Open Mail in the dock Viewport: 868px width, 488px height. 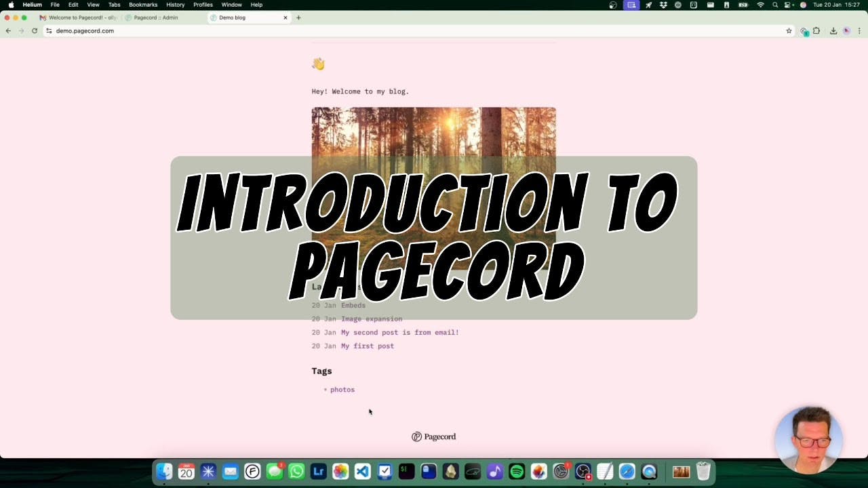click(x=231, y=471)
